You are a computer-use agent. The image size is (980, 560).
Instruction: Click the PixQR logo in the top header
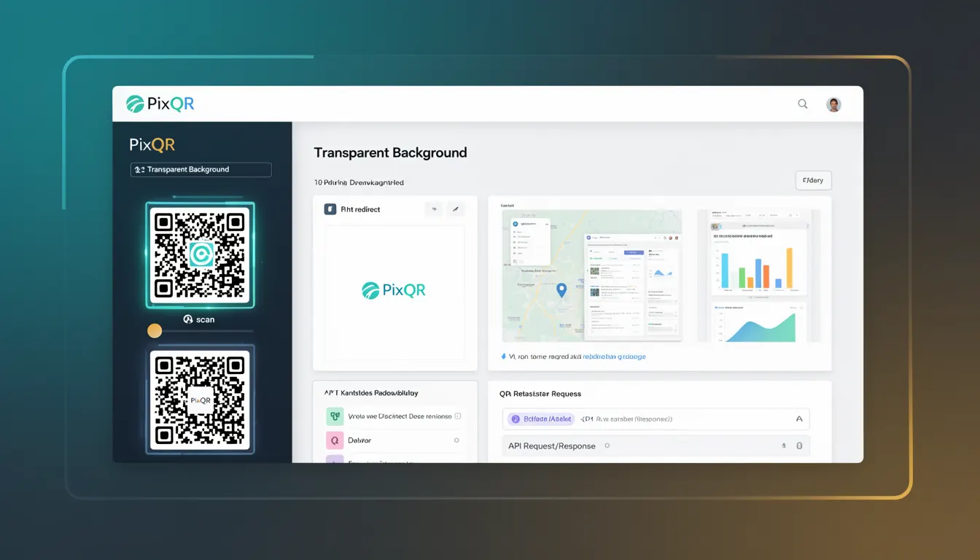(x=160, y=104)
